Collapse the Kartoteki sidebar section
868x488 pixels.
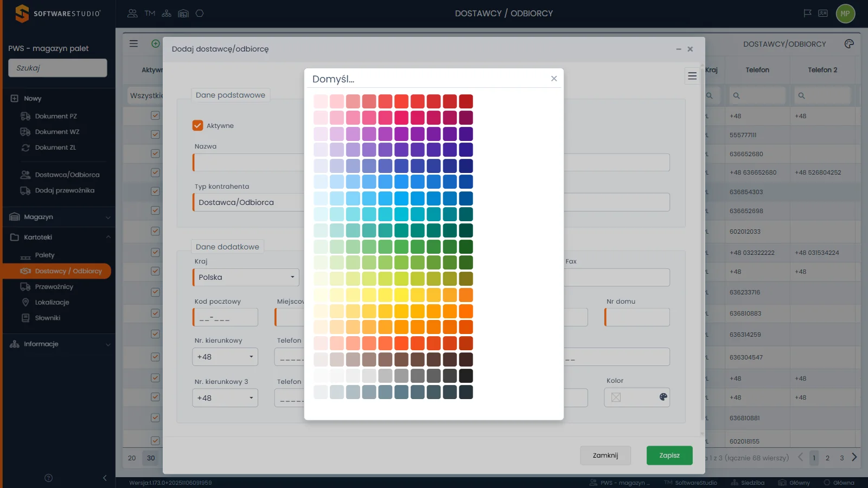click(x=60, y=237)
